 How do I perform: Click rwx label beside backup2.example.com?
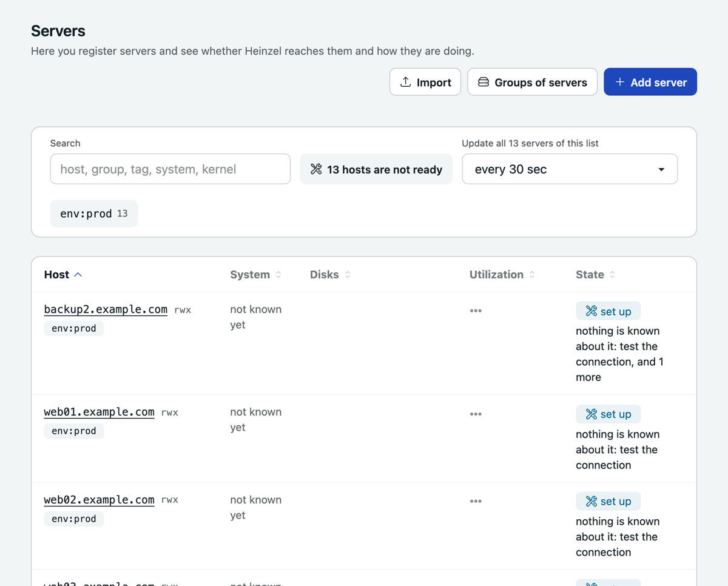tap(183, 310)
